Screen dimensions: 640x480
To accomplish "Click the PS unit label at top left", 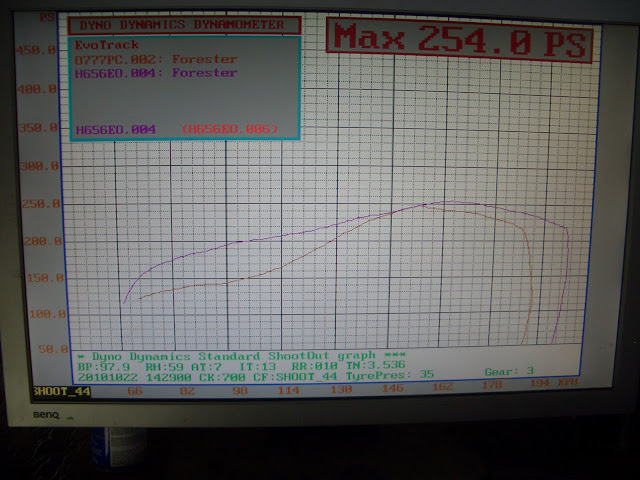I will (x=47, y=18).
